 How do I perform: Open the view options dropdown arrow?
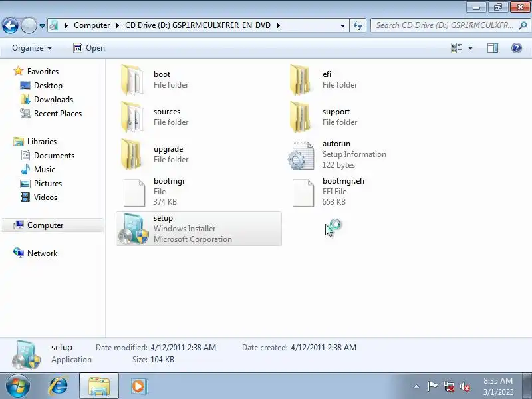(x=471, y=48)
